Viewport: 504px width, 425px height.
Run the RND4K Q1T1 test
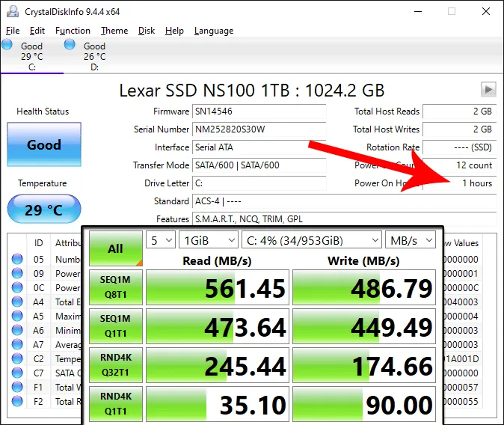[x=116, y=404]
